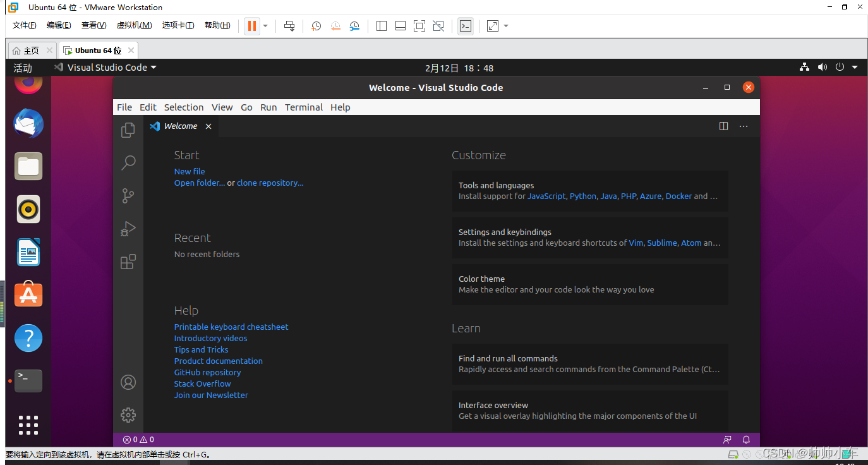Click the 活动 Activities button
Screen dimensions: 868x465
pos(23,68)
